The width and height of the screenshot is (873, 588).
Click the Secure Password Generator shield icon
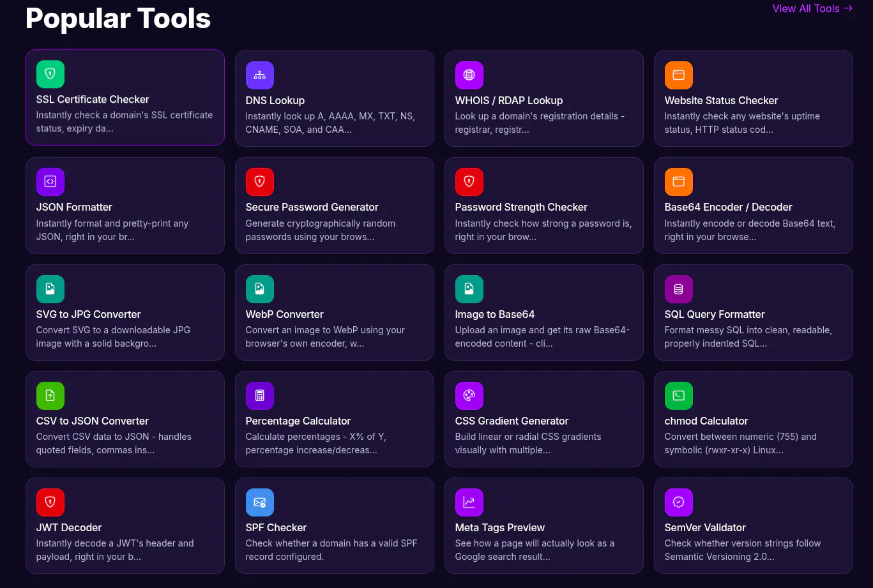tap(260, 182)
